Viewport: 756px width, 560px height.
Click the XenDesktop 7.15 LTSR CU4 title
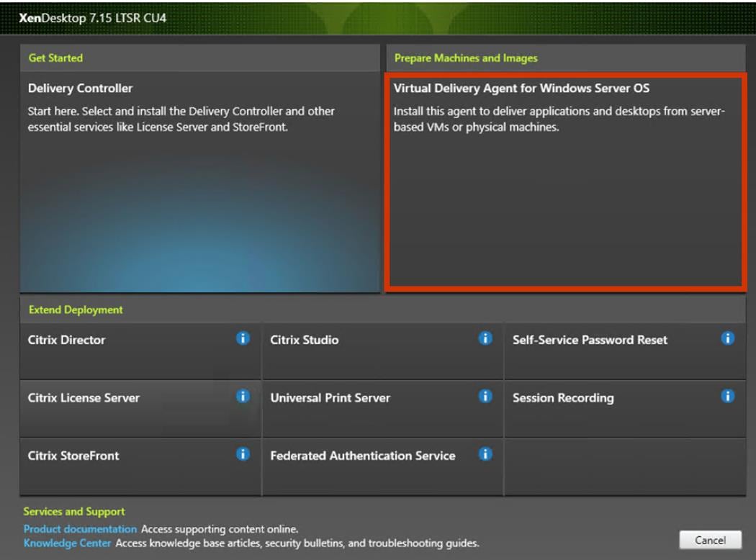(x=93, y=18)
